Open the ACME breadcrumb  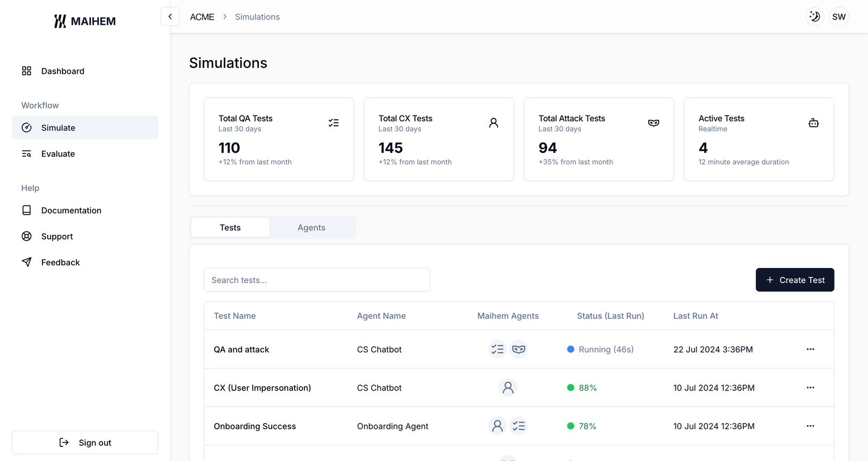[202, 17]
